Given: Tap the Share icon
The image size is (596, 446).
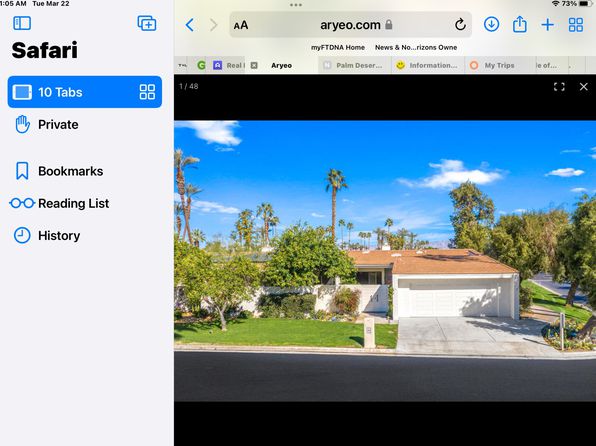Looking at the screenshot, I should (520, 24).
